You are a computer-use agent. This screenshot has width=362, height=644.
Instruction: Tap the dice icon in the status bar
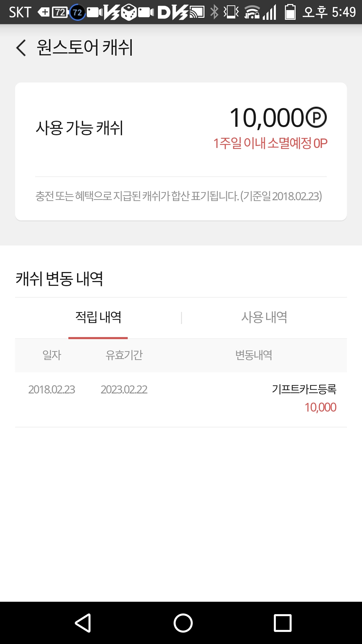(129, 12)
